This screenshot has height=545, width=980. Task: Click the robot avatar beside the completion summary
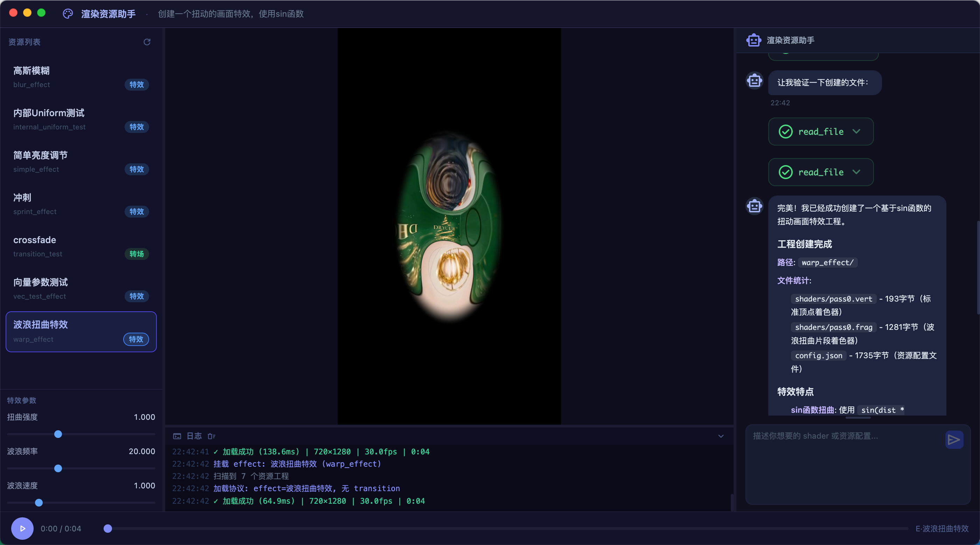(754, 206)
